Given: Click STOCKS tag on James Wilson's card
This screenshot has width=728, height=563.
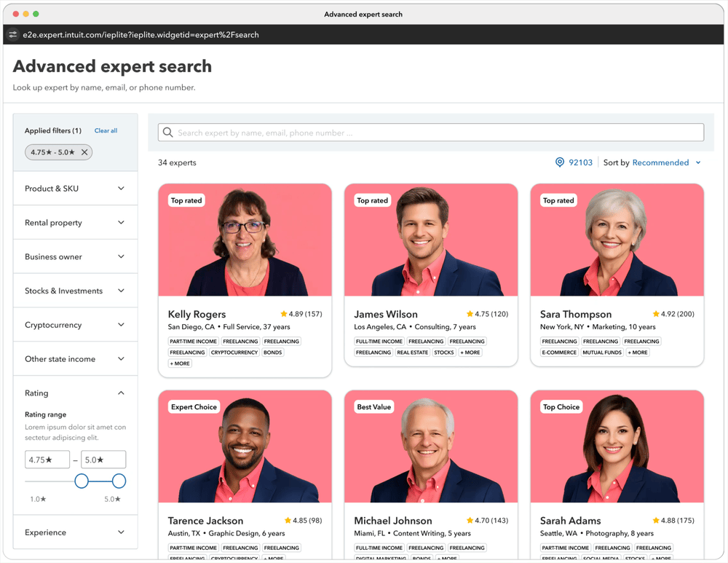Looking at the screenshot, I should [x=444, y=352].
